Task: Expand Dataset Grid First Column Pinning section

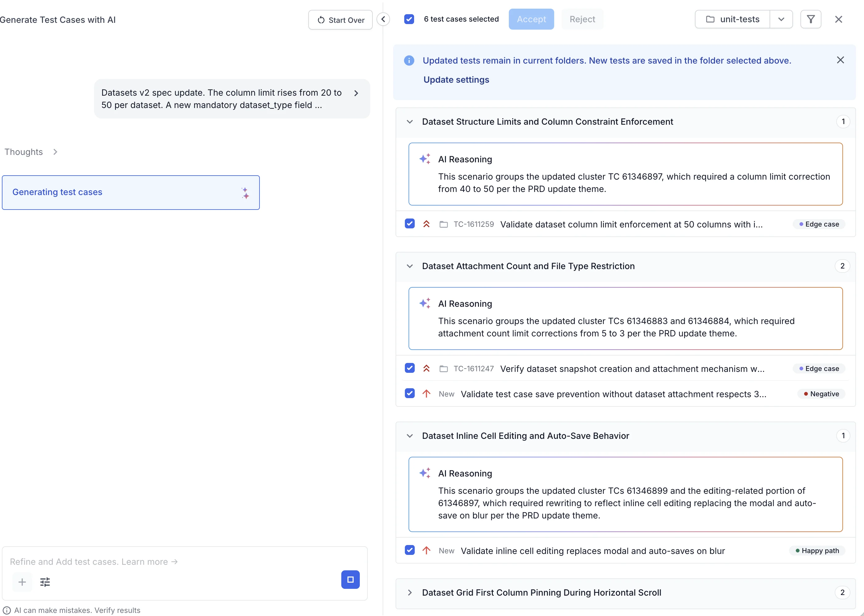Action: [409, 593]
